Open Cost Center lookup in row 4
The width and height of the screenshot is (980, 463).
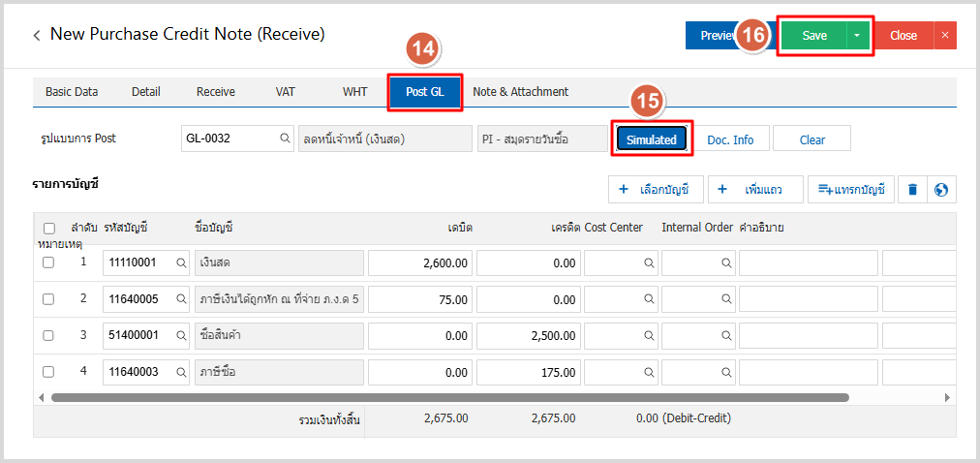click(648, 372)
